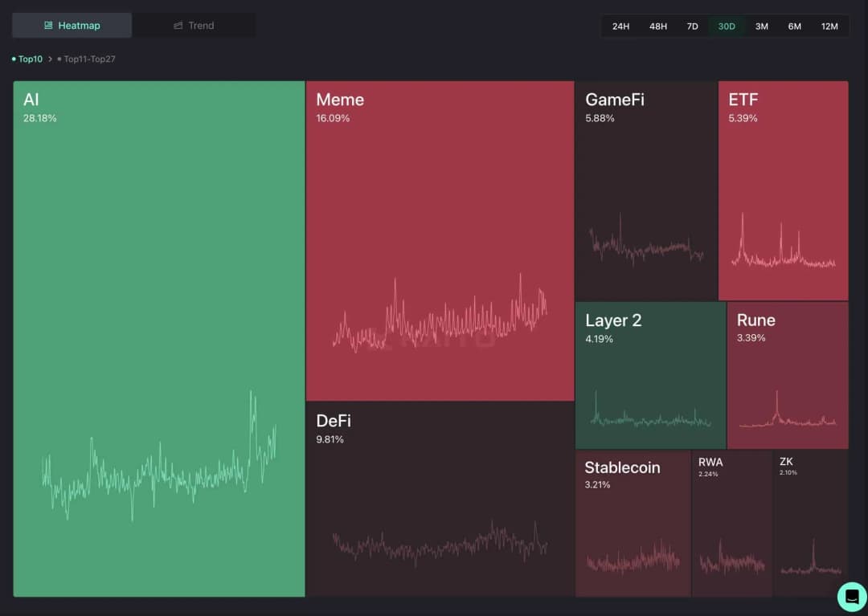
Task: Switch to the Heatmap view tab
Action: pos(72,26)
